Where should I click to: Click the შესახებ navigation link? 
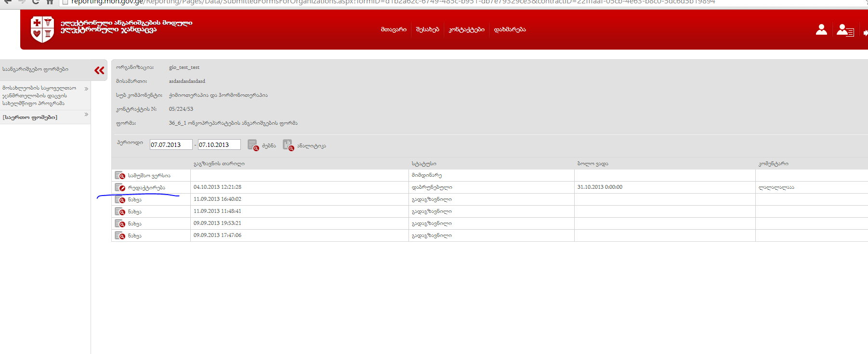pyautogui.click(x=427, y=29)
